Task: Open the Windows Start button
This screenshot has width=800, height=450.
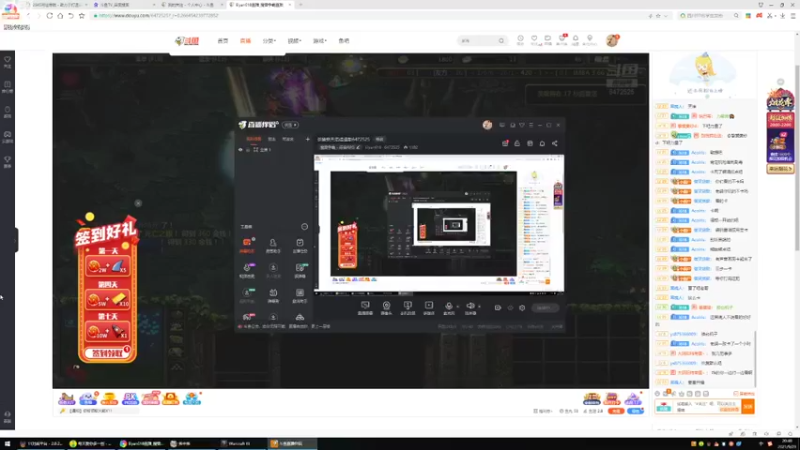Action: pyautogui.click(x=7, y=444)
